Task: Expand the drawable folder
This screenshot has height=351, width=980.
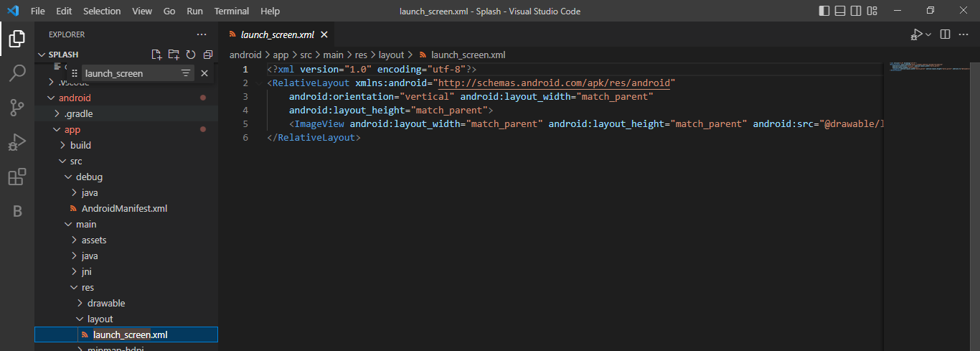Action: pyautogui.click(x=106, y=303)
